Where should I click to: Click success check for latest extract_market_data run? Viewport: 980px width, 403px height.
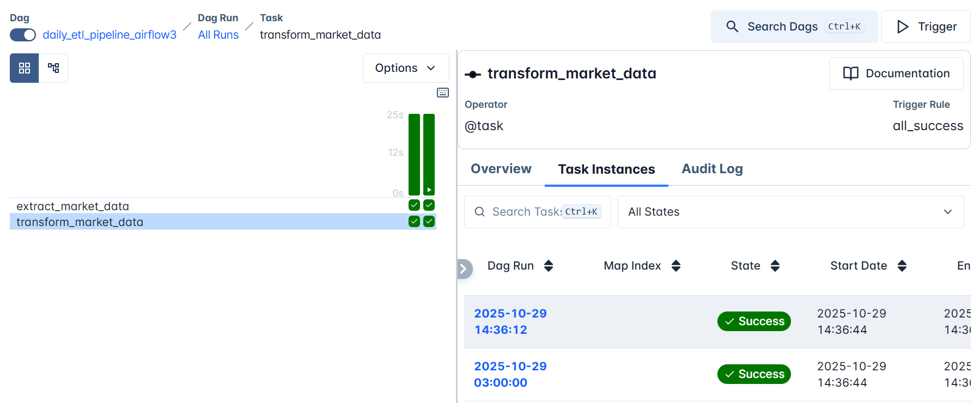(x=429, y=205)
